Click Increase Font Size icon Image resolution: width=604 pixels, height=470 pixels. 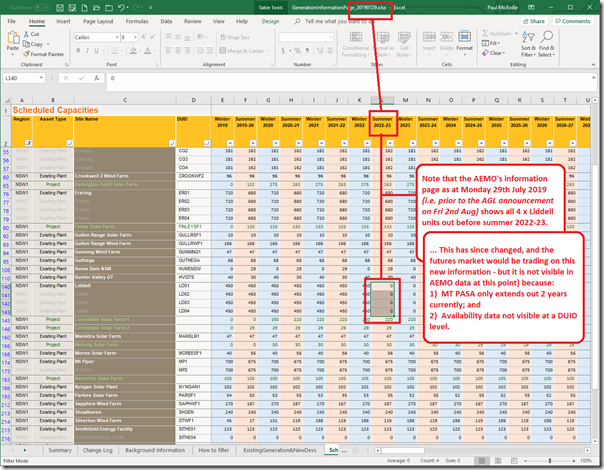(143, 37)
